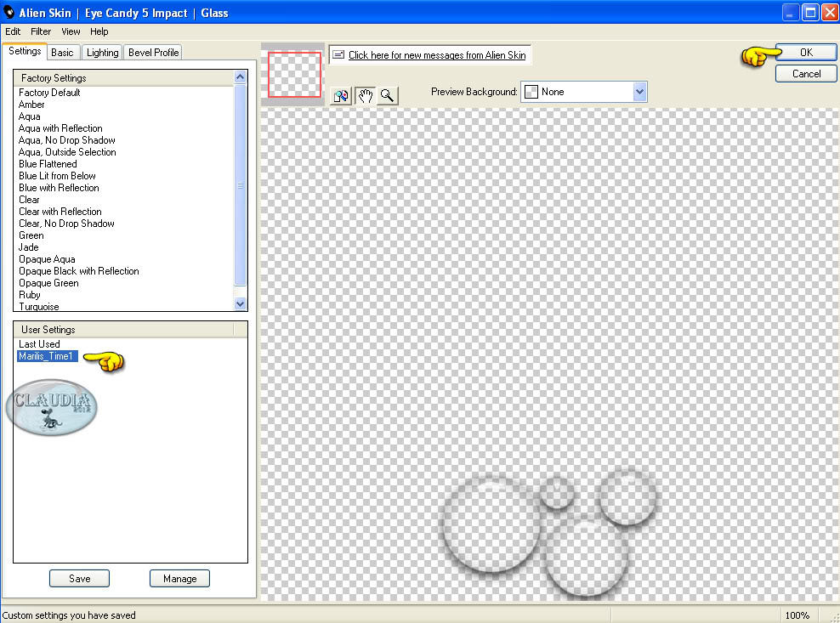Viewport: 840px width, 623px height.
Task: Select the Amber preset
Action: click(31, 105)
